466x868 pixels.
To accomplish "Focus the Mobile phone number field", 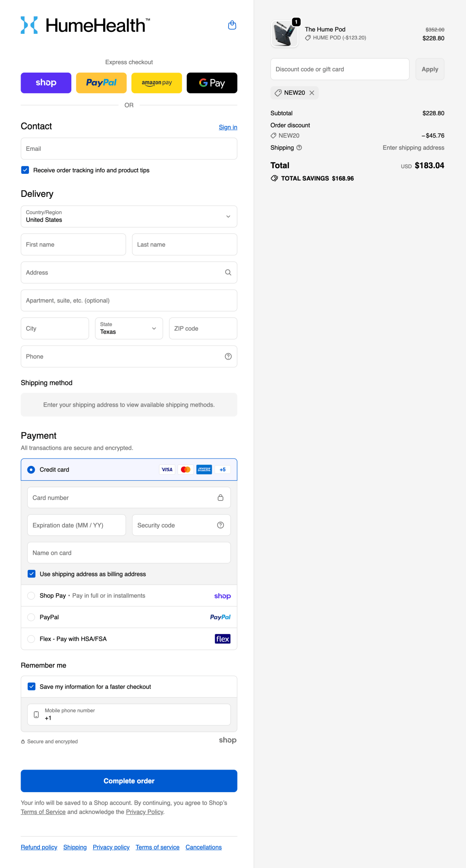I will (129, 715).
